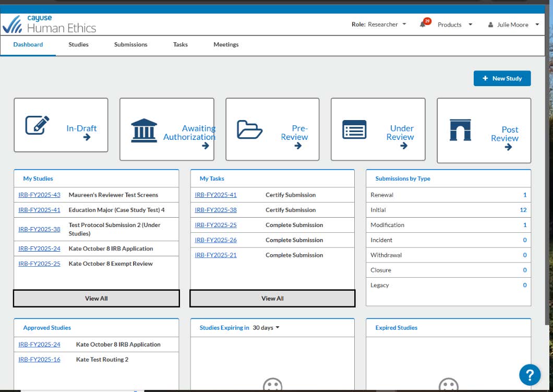Open the Meetings tab
Viewport: 553px width, 392px height.
point(226,44)
